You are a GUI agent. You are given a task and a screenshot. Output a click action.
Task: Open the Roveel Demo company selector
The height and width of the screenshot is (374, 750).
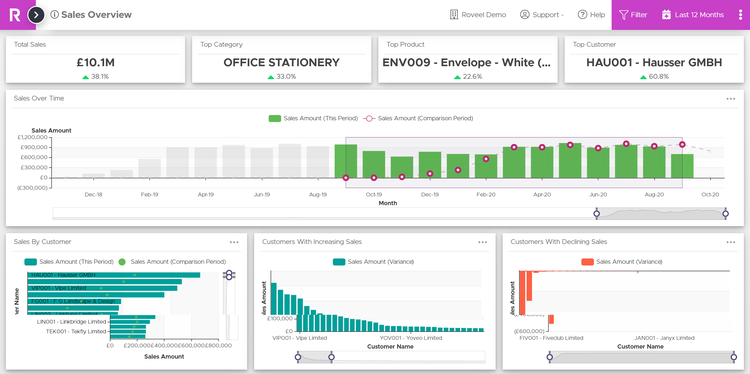(477, 15)
